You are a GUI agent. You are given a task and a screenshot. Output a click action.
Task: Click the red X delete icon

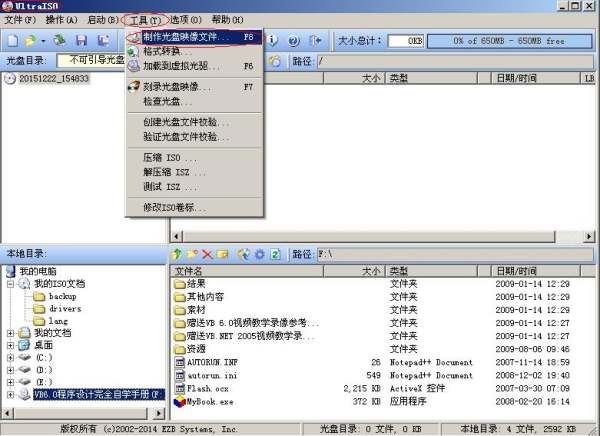(x=207, y=254)
